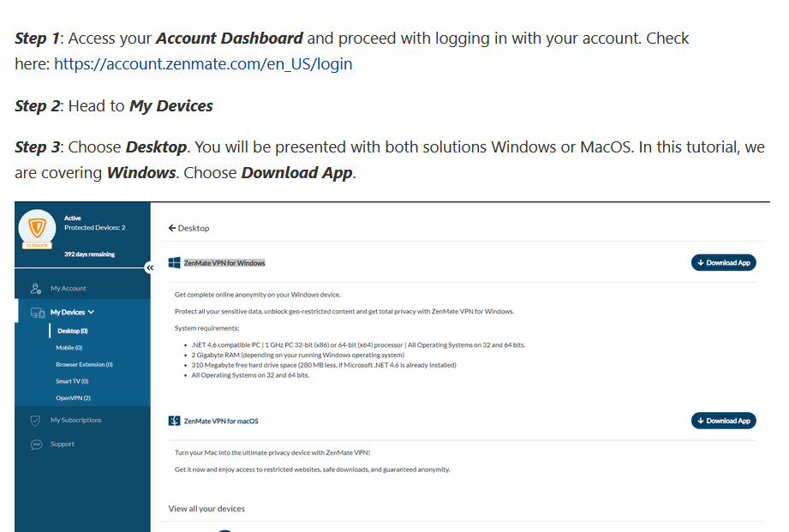Screen dimensions: 789x532
Task: Click the My Subscriptions shield icon
Action: coord(36,421)
